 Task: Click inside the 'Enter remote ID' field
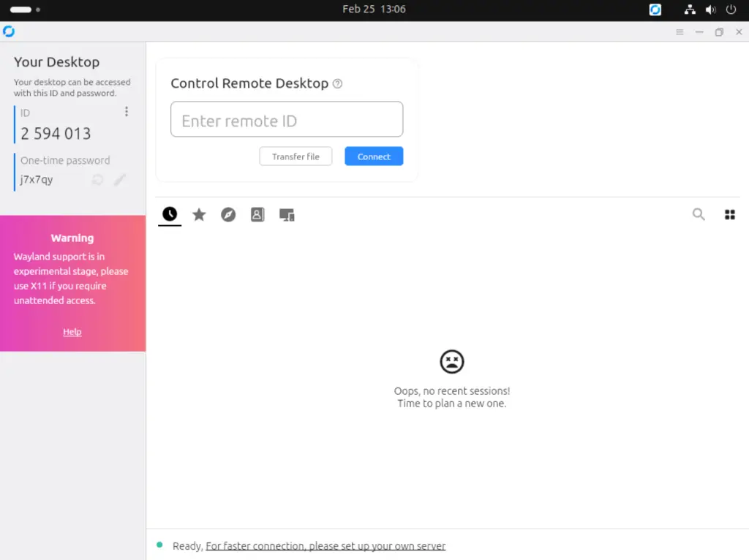pyautogui.click(x=287, y=119)
